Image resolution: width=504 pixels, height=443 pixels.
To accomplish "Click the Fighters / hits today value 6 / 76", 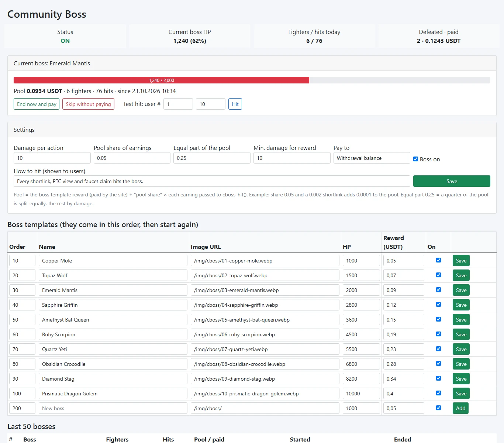I will 314,41.
